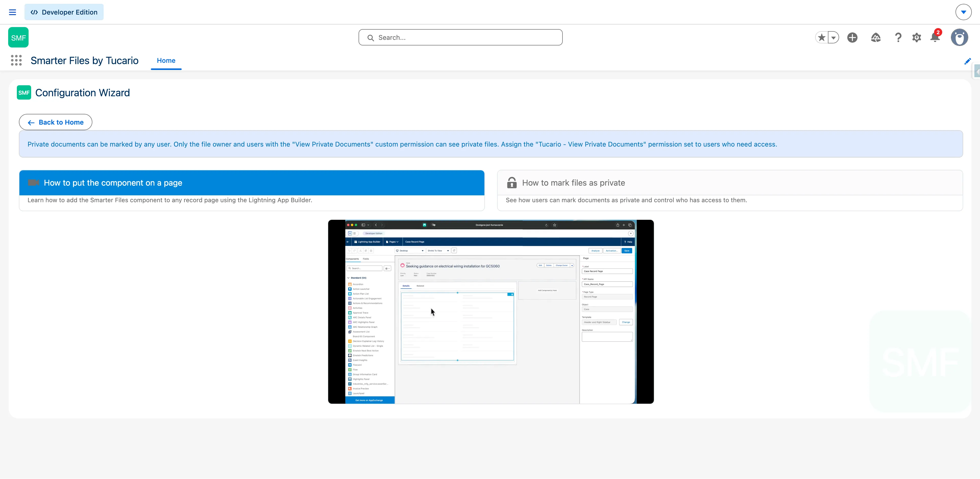The width and height of the screenshot is (980, 479).
Task: Click the Configuration Wizard SMF icon
Action: pyautogui.click(x=24, y=92)
